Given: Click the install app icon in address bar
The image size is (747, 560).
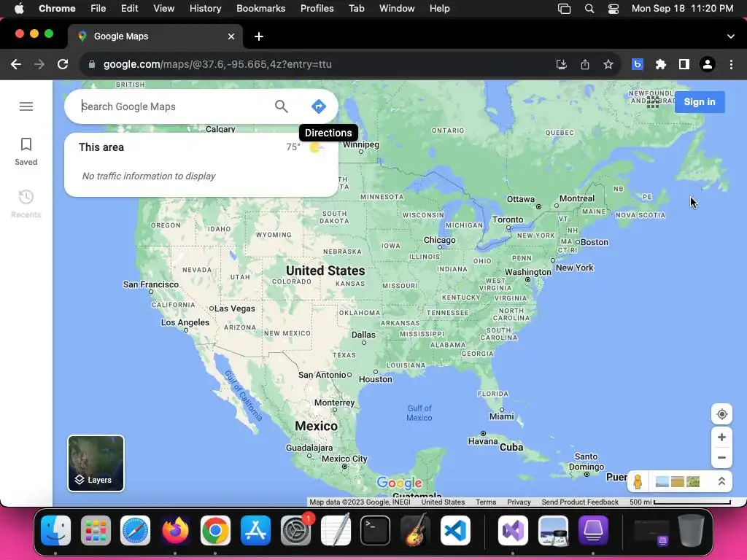Looking at the screenshot, I should click(562, 64).
